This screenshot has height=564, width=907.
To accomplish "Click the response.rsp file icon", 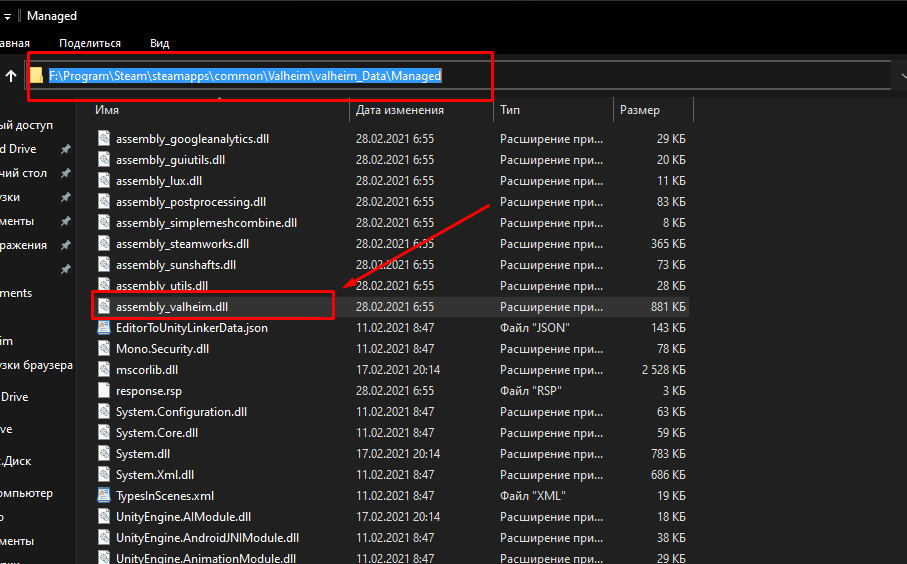I will (103, 390).
